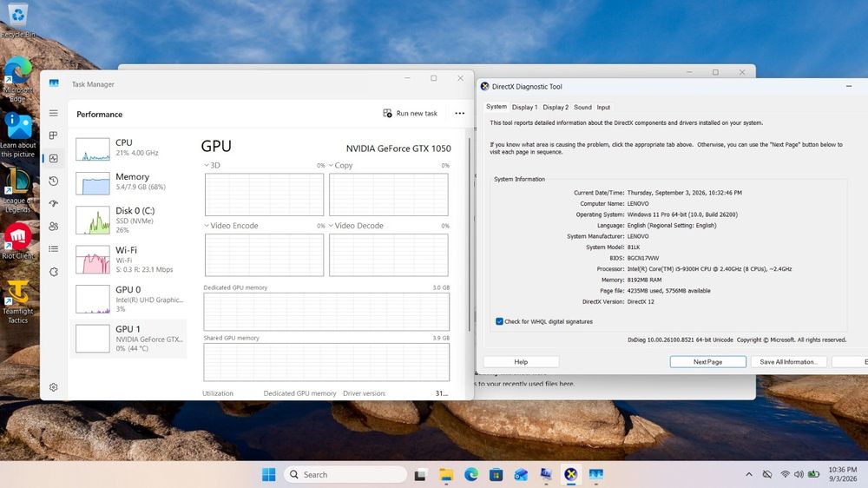868x488 pixels.
Task: Select GPU 0 Intel UHD Graphics entry
Action: click(129, 299)
